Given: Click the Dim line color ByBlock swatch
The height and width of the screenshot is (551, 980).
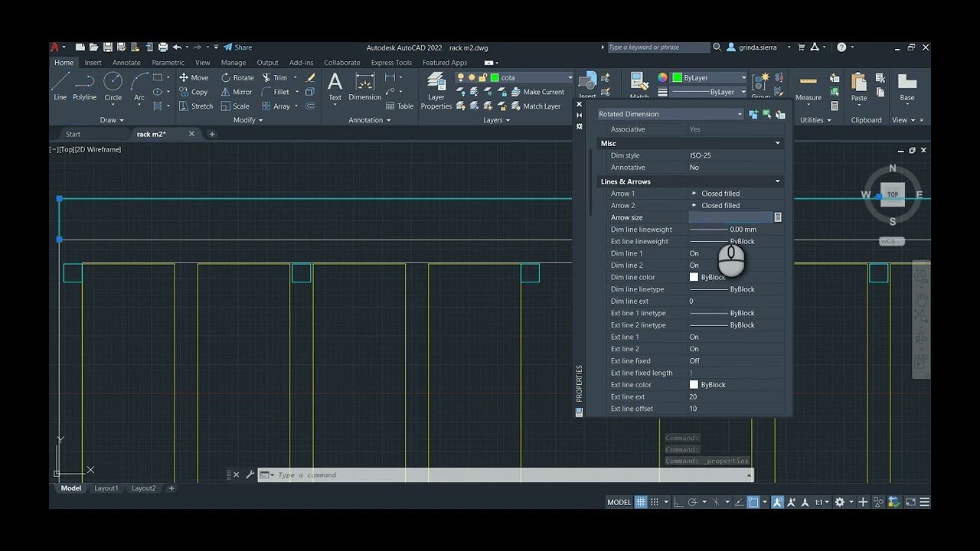Looking at the screenshot, I should coord(694,277).
